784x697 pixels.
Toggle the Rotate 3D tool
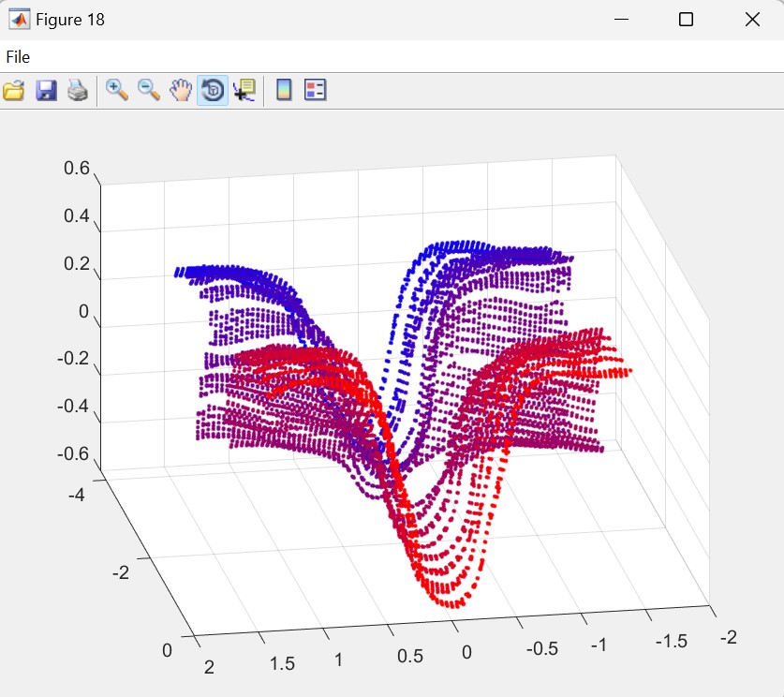[213, 91]
